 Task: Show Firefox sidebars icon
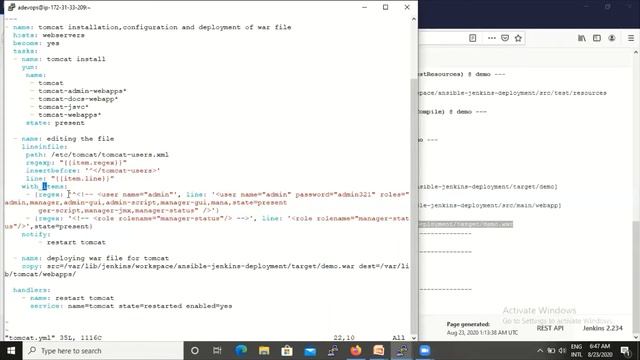[597, 38]
